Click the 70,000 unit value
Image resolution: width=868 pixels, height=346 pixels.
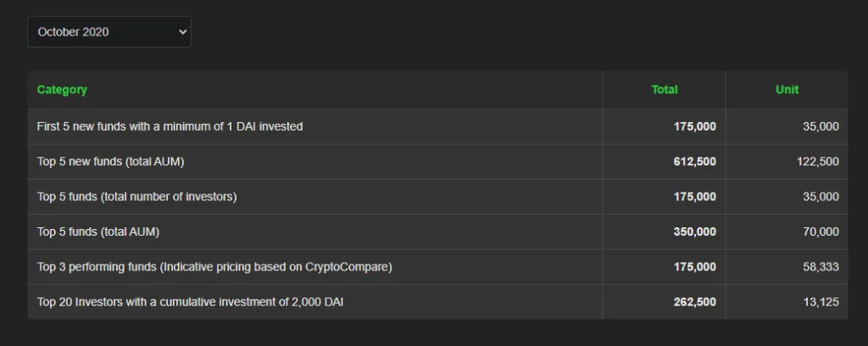tap(821, 232)
